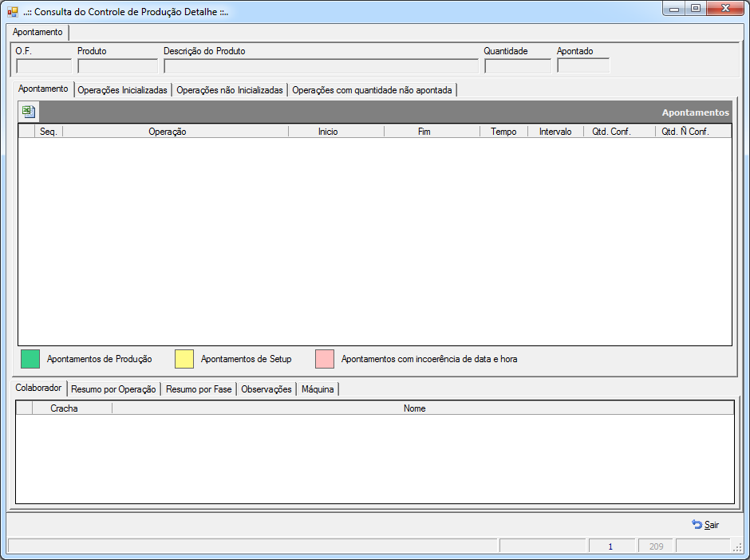Select the Descrição do Produto field
Viewport: 750px width, 560px height.
point(321,66)
